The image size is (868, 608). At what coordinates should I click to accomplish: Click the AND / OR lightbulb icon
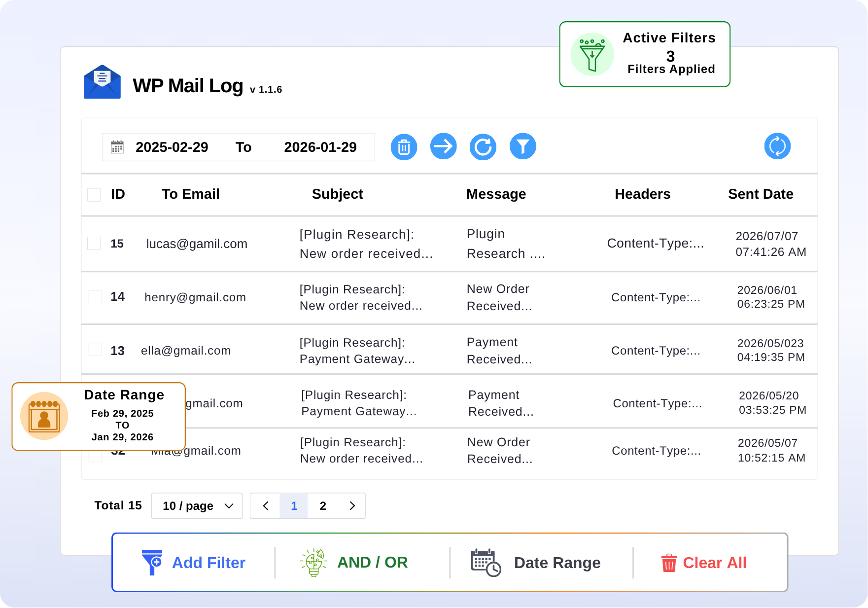[313, 562]
